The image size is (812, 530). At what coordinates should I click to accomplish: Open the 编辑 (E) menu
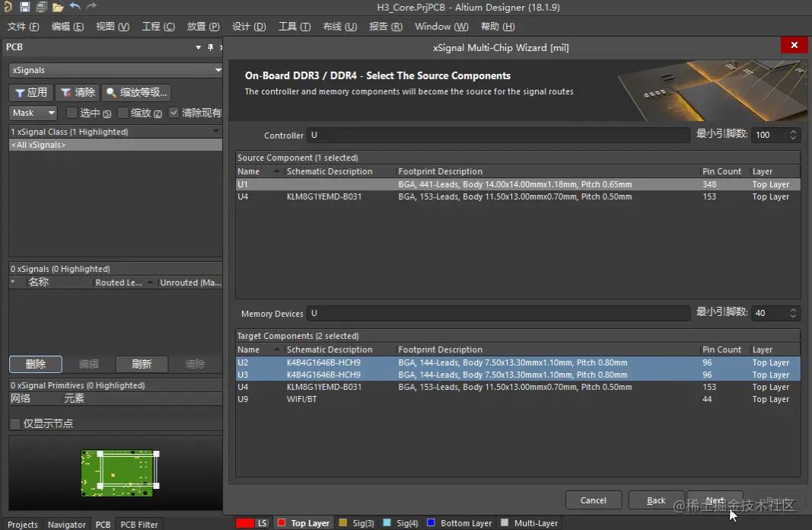(68, 27)
